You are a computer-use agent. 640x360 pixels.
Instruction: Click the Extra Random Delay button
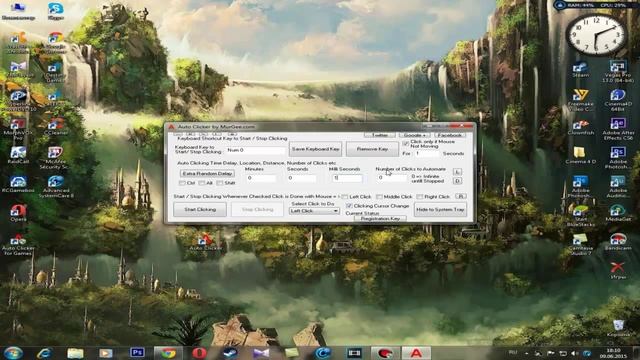coord(207,173)
